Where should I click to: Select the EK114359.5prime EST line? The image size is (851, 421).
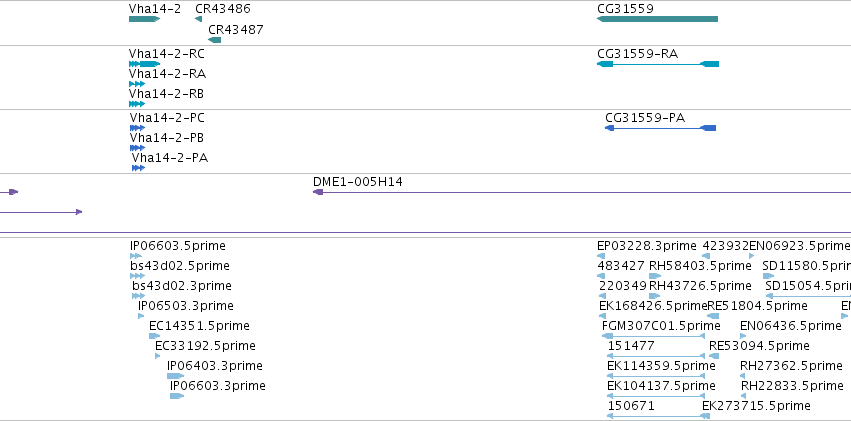coord(656,375)
